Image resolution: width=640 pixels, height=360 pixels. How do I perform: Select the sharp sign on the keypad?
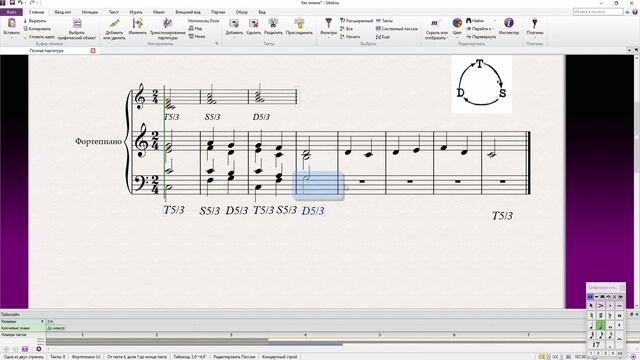pyautogui.click(x=601, y=316)
